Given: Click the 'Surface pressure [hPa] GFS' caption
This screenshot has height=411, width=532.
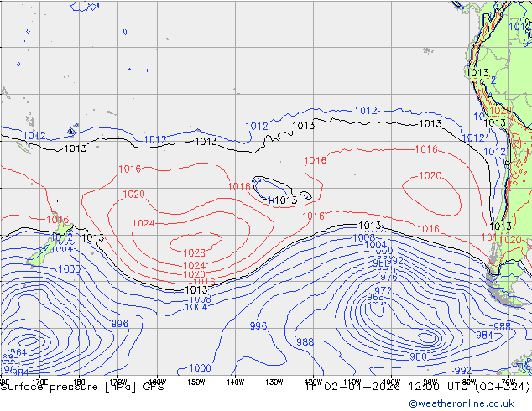Looking at the screenshot, I should [x=82, y=387].
